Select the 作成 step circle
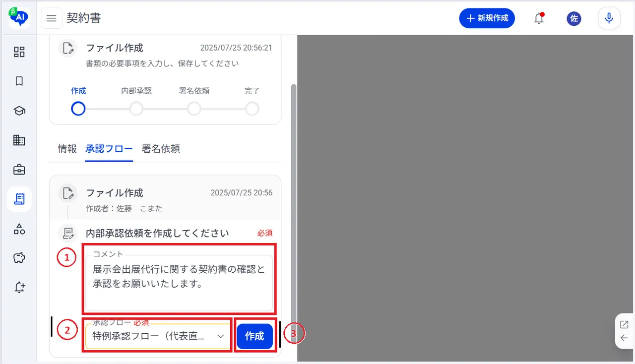 (x=78, y=109)
